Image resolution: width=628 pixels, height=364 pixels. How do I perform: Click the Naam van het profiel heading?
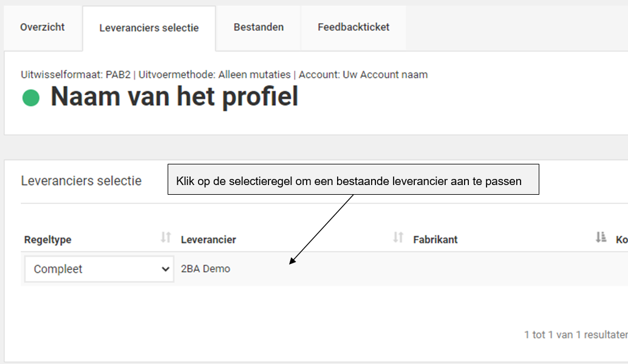(x=175, y=96)
